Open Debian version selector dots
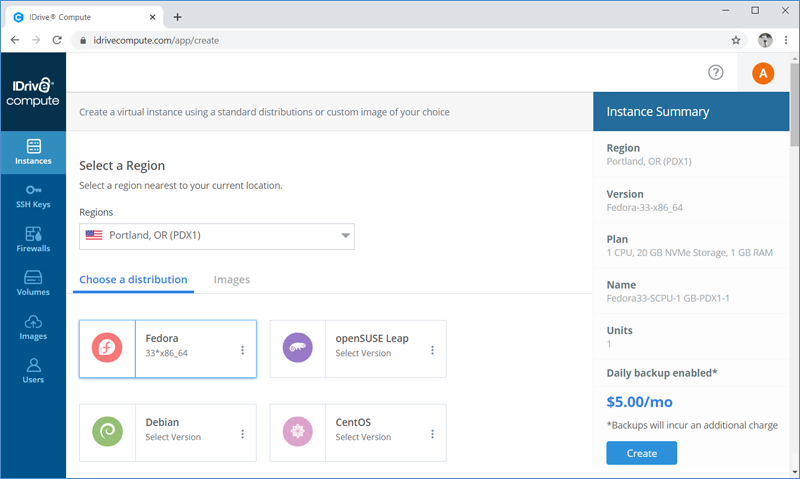This screenshot has width=800, height=479. (242, 434)
